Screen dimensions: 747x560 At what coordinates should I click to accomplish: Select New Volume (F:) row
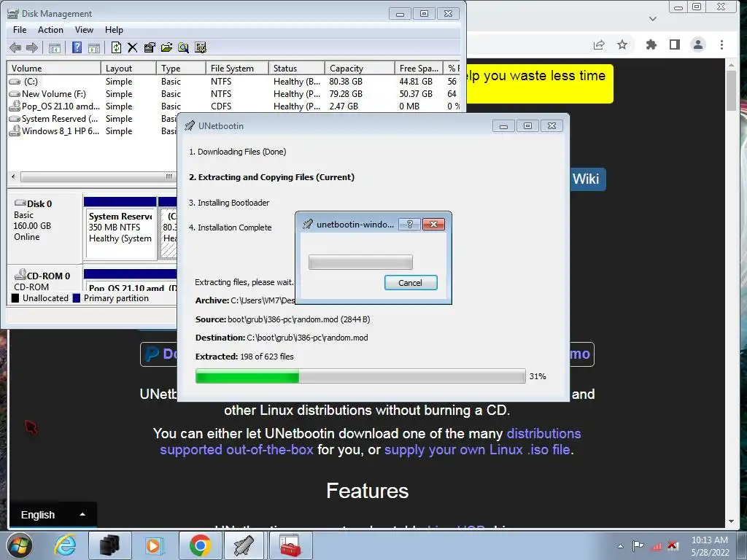coord(233,94)
